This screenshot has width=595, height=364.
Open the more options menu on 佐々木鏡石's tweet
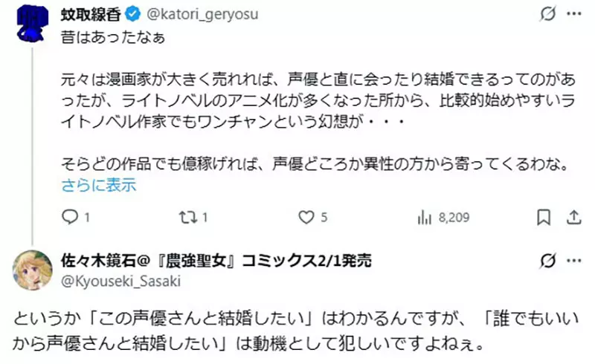click(573, 260)
